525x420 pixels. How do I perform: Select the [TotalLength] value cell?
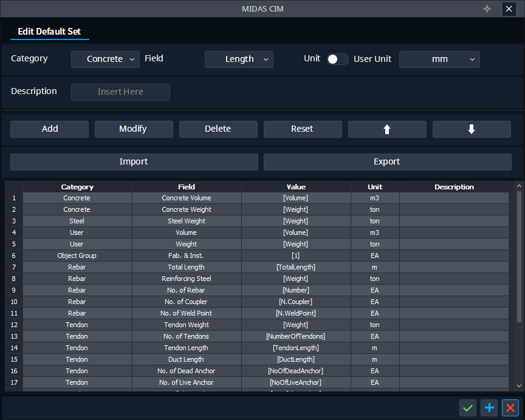[296, 267]
